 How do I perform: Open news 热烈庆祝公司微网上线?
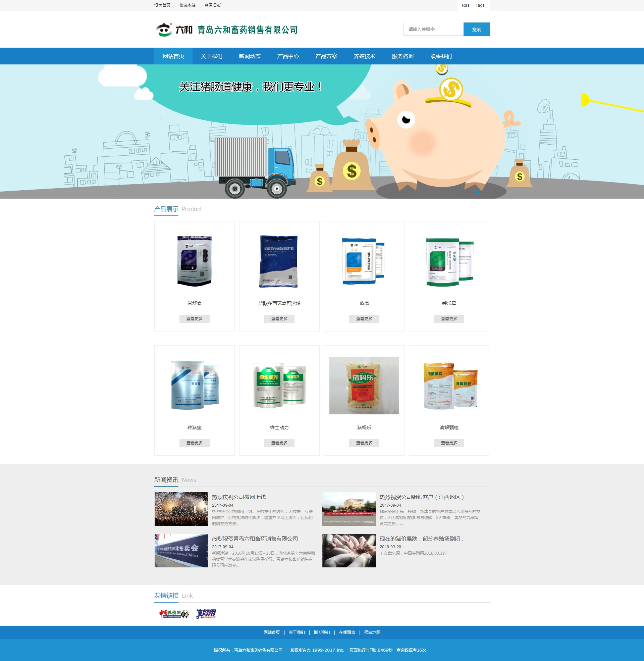click(239, 497)
